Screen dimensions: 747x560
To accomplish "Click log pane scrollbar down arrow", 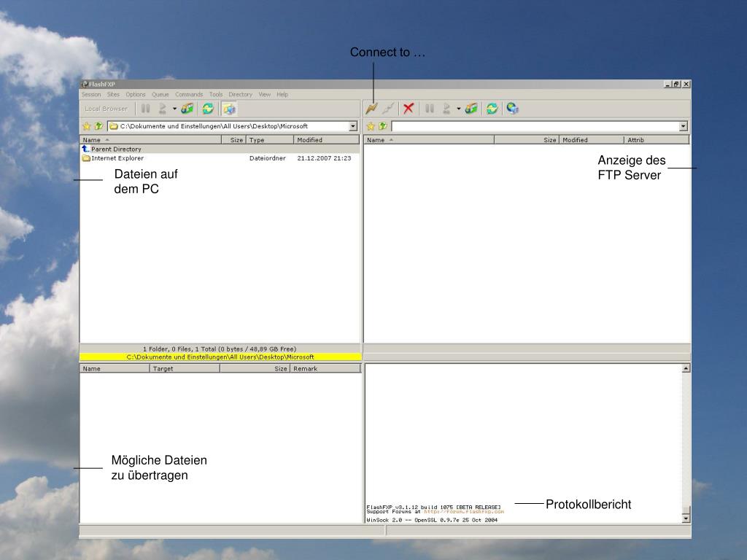I will point(686,518).
